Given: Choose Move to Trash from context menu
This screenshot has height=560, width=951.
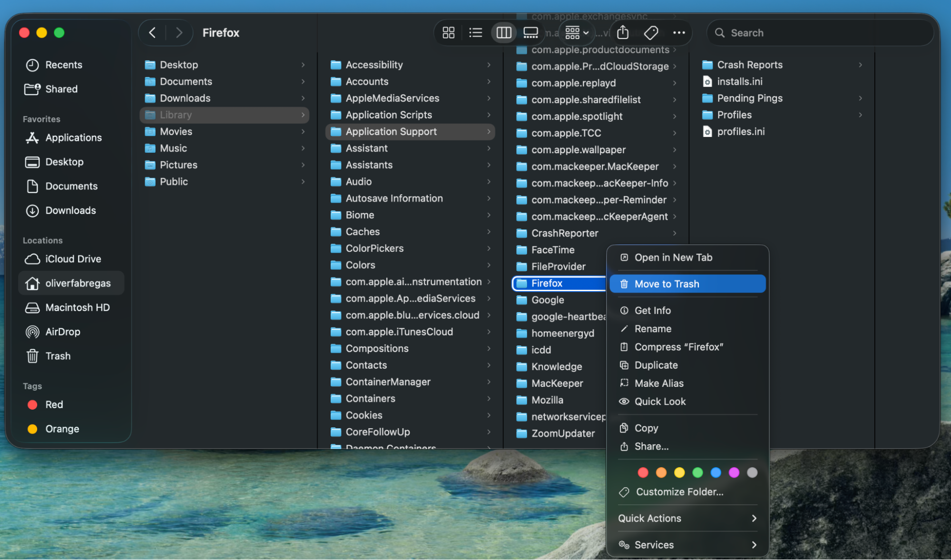Looking at the screenshot, I should (x=667, y=284).
